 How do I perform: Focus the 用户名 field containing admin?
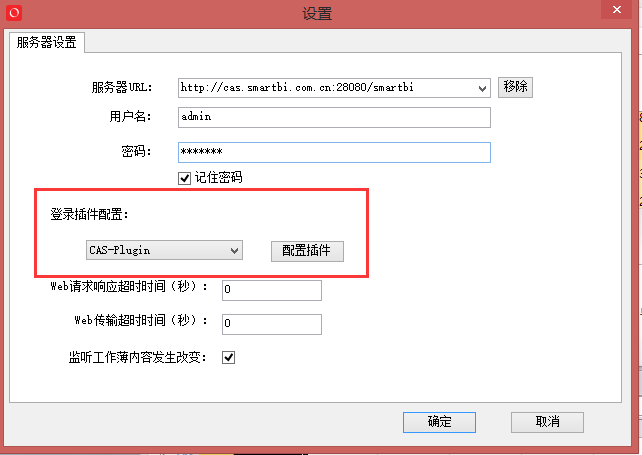(334, 118)
